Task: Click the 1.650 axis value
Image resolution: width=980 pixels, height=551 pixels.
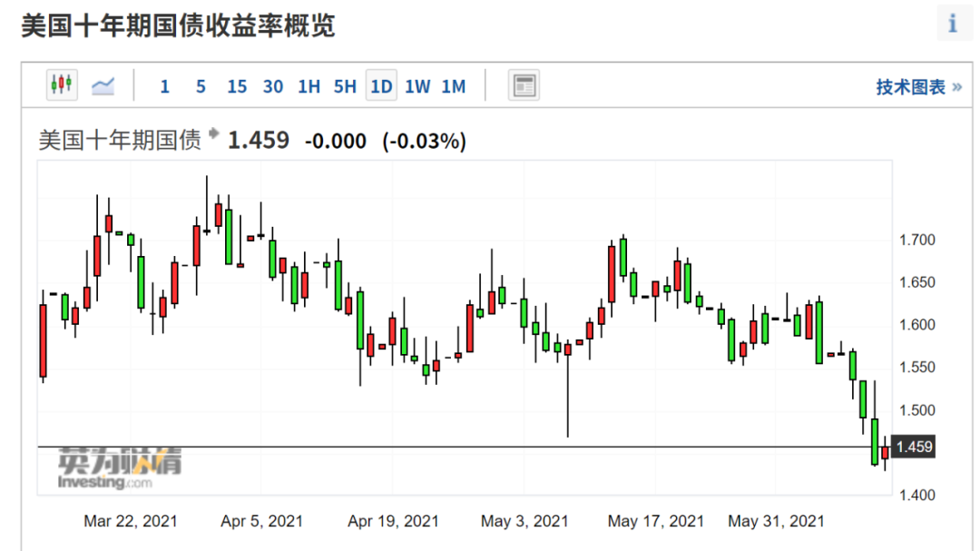Action: pyautogui.click(x=916, y=282)
